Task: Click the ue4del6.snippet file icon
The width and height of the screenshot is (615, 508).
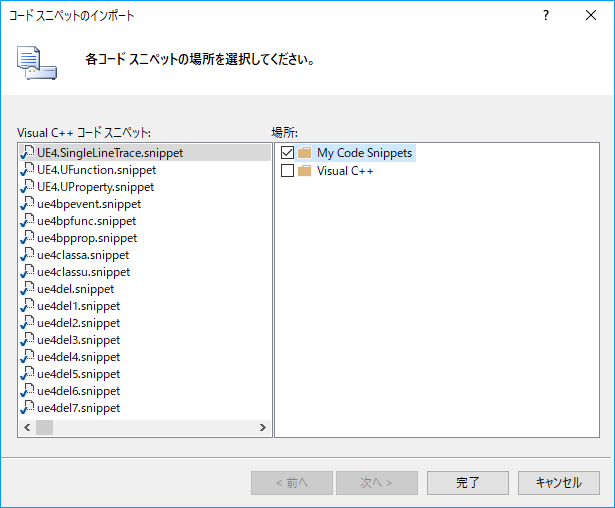Action: coord(27,391)
